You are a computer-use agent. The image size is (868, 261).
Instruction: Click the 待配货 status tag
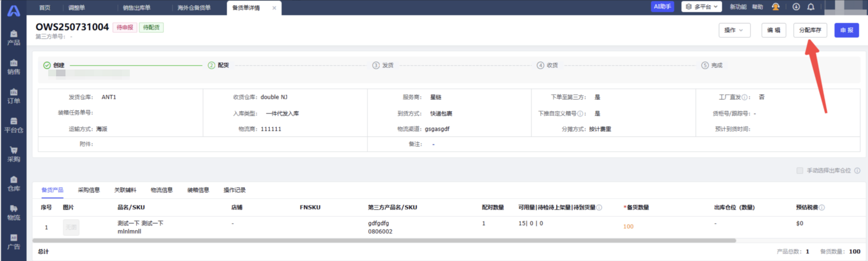(151, 27)
